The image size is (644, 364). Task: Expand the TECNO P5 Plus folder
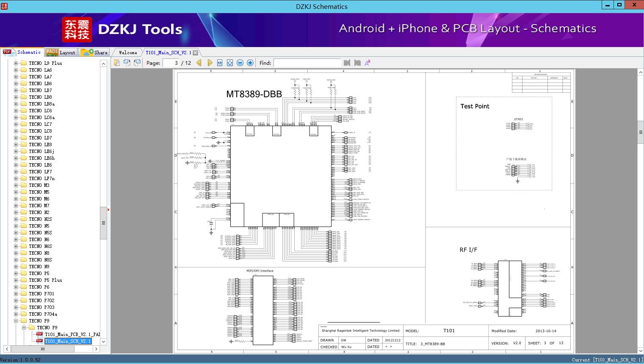[16, 280]
